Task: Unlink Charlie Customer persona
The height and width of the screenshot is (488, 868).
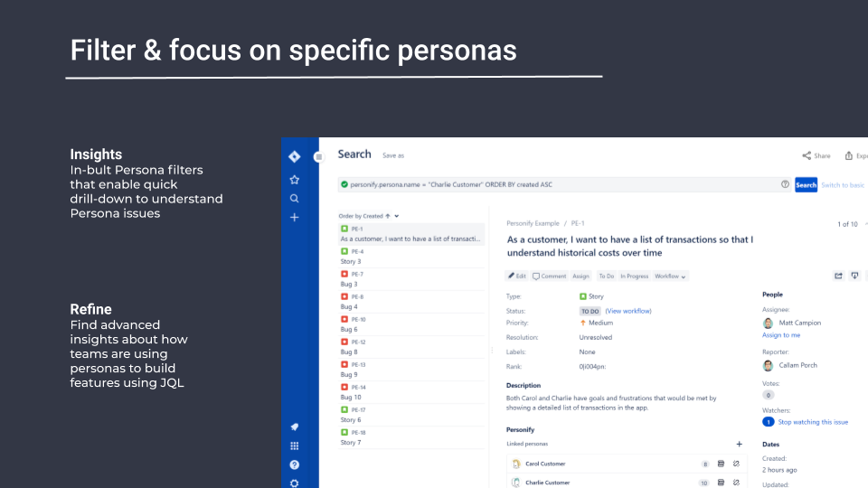Action: tap(736, 483)
